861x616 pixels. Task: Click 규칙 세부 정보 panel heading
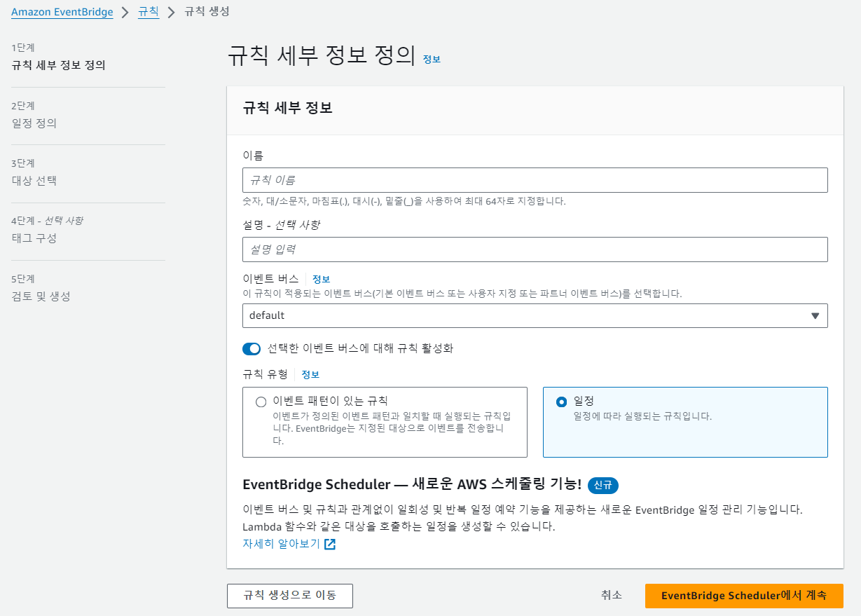pyautogui.click(x=287, y=108)
